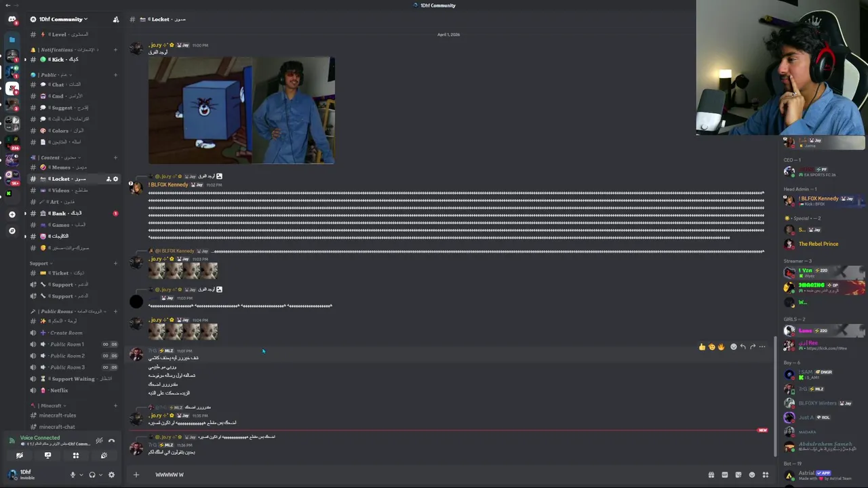868x488 pixels.
Task: Disconnect from voice using hang-up icon
Action: click(111, 441)
